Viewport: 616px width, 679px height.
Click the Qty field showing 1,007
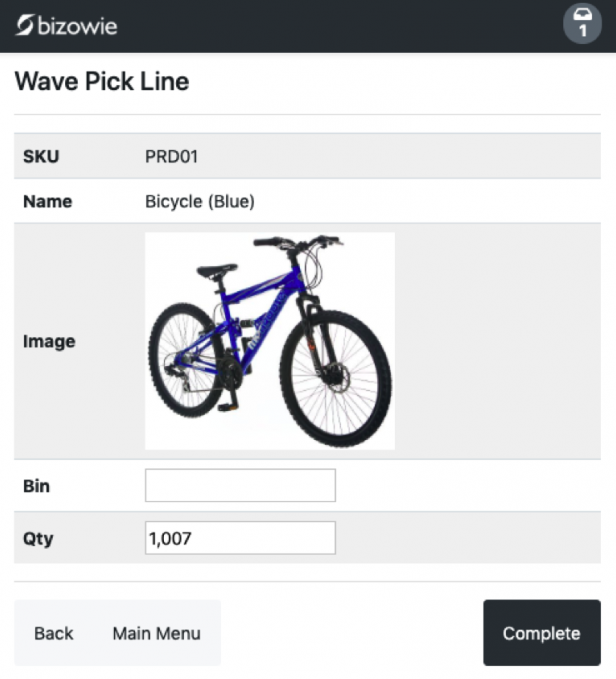(240, 538)
